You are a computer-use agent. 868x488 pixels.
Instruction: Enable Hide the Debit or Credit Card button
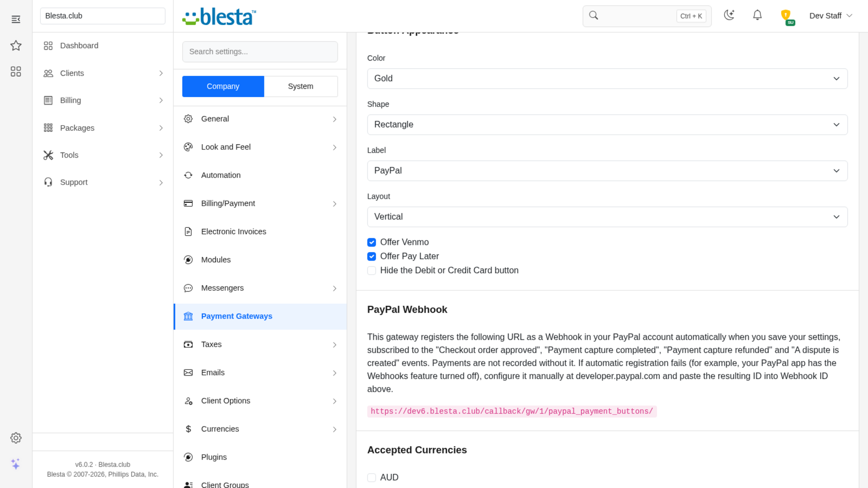click(x=372, y=271)
